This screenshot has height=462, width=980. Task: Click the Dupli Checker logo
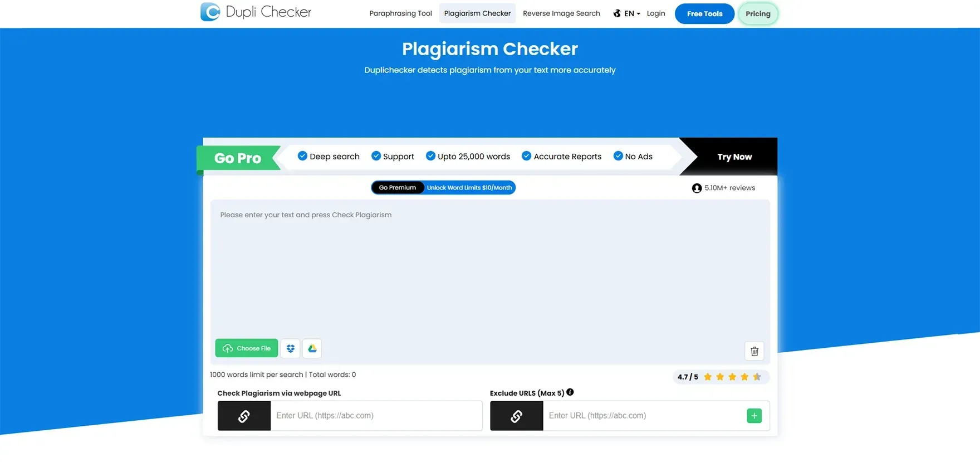(256, 12)
